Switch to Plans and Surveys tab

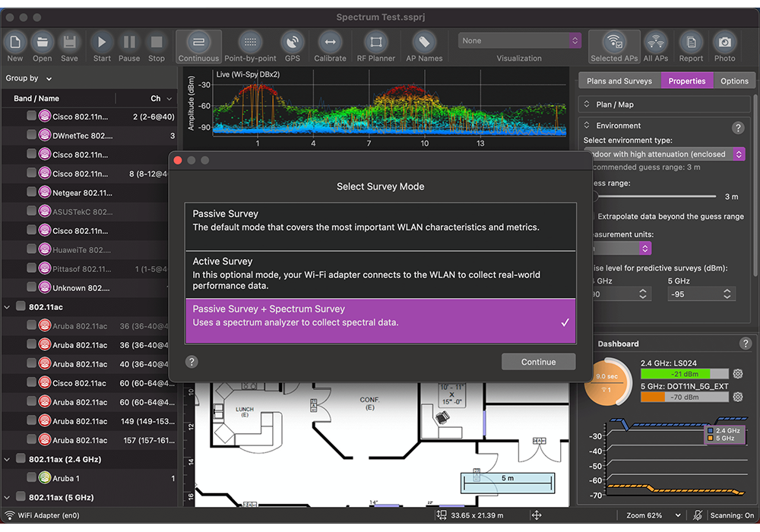pos(619,81)
